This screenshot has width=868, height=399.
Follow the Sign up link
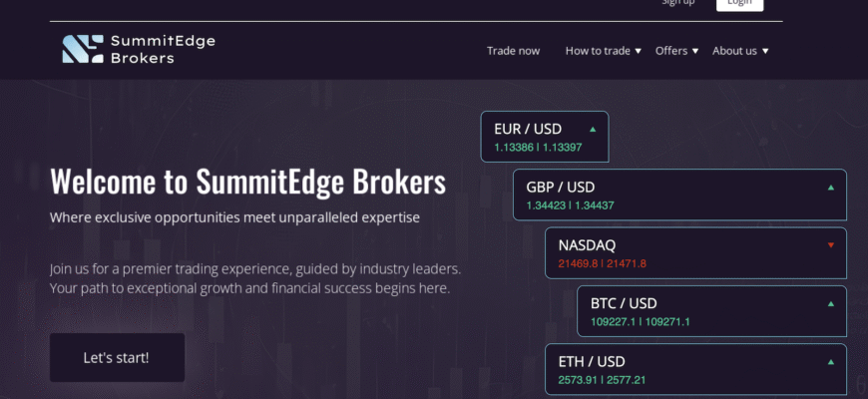(678, 2)
